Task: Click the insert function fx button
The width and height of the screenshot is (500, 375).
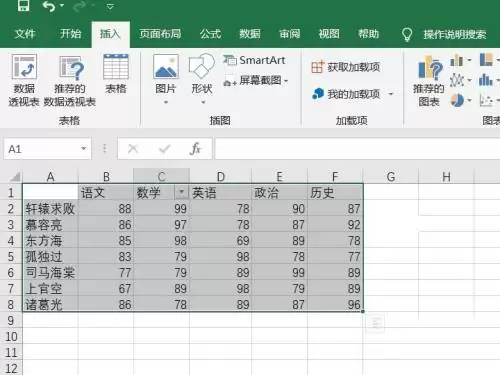Action: coord(195,148)
